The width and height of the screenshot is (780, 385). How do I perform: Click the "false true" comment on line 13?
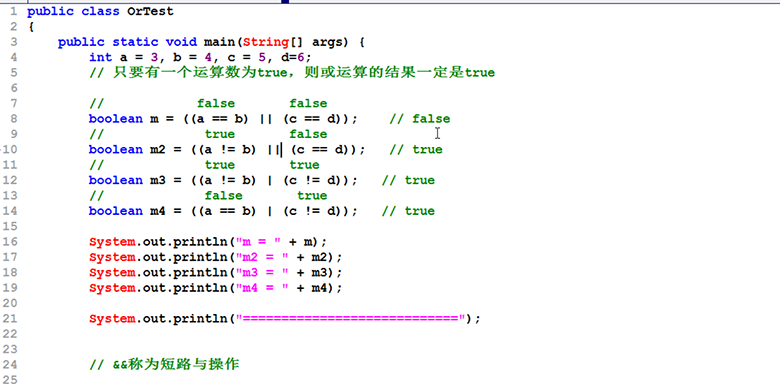[x=208, y=195]
